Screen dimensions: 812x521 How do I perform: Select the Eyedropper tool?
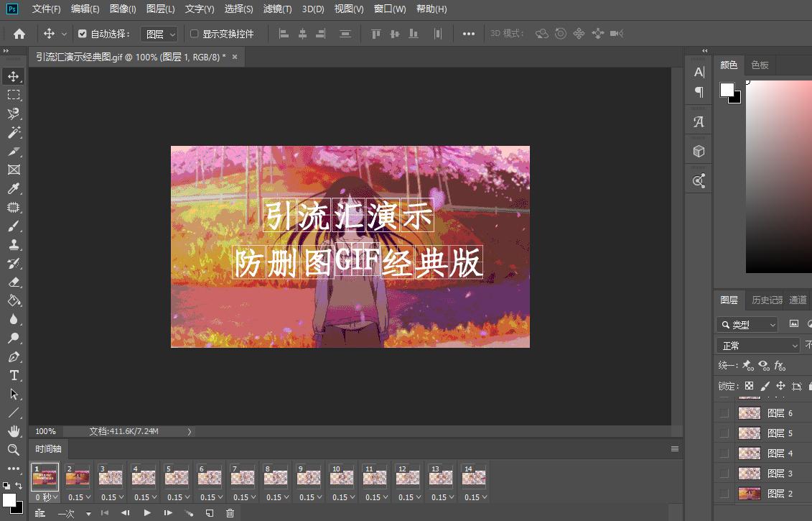point(14,188)
